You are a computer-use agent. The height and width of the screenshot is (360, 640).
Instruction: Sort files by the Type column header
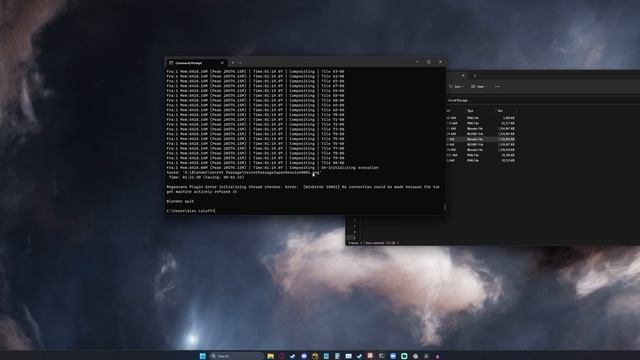[x=470, y=111]
